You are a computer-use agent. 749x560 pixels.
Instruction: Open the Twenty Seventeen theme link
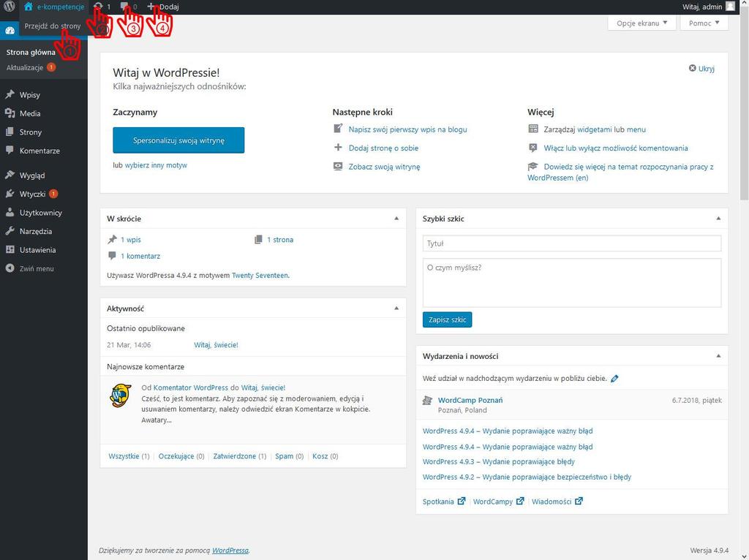pyautogui.click(x=260, y=275)
